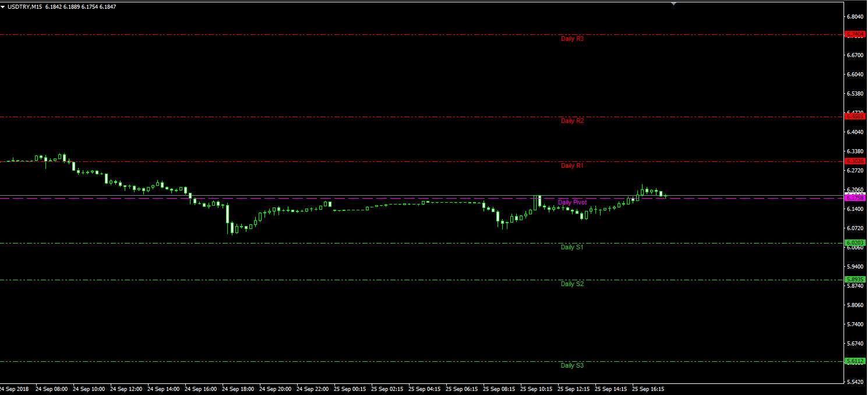Image resolution: width=868 pixels, height=395 pixels.
Task: Select the Daily Pivot label
Action: pos(572,202)
